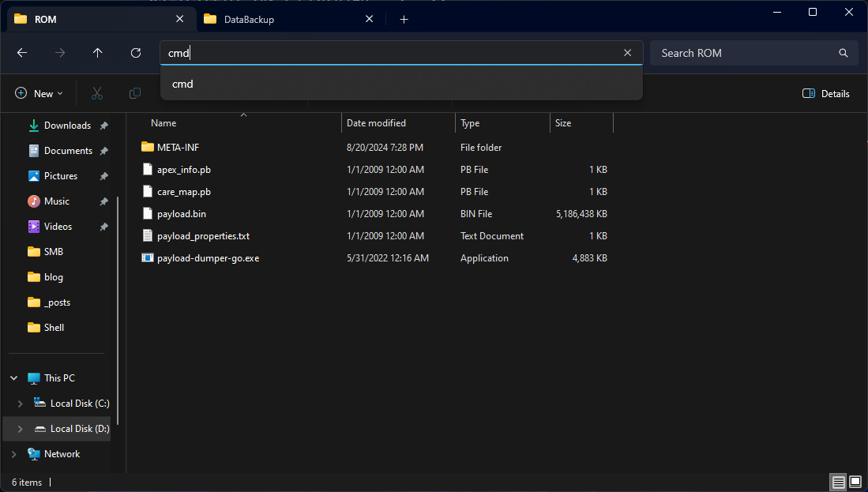The image size is (868, 492).
Task: Go up one folder level
Action: click(x=98, y=53)
